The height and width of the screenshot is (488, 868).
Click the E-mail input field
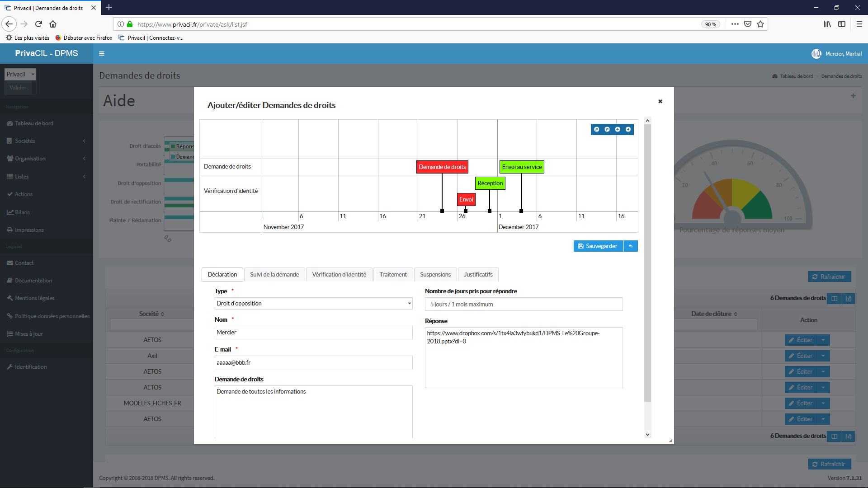coord(312,361)
